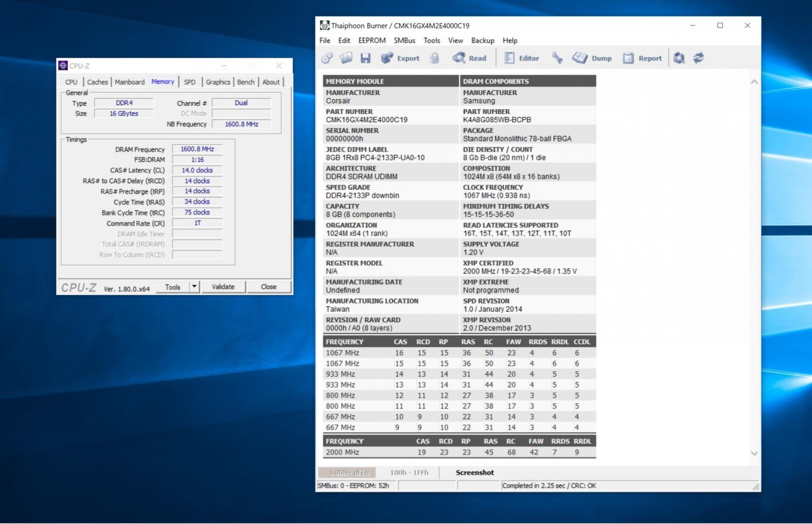812x524 pixels.
Task: Open the EEPROM menu
Action: tap(371, 41)
